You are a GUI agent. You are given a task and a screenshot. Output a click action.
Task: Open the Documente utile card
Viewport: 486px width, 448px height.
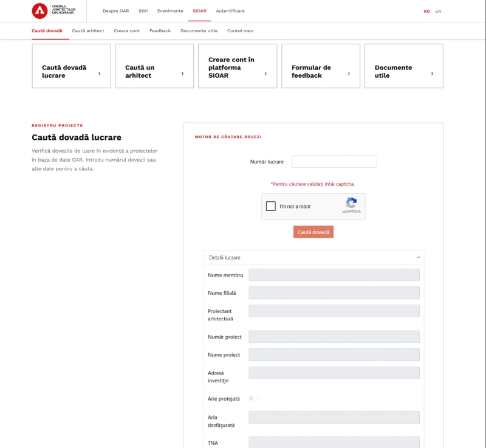(x=404, y=66)
